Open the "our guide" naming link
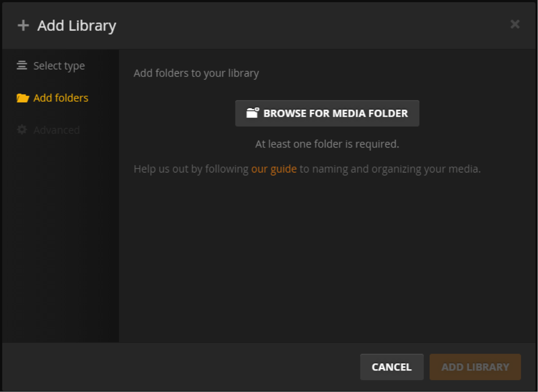 click(x=274, y=169)
